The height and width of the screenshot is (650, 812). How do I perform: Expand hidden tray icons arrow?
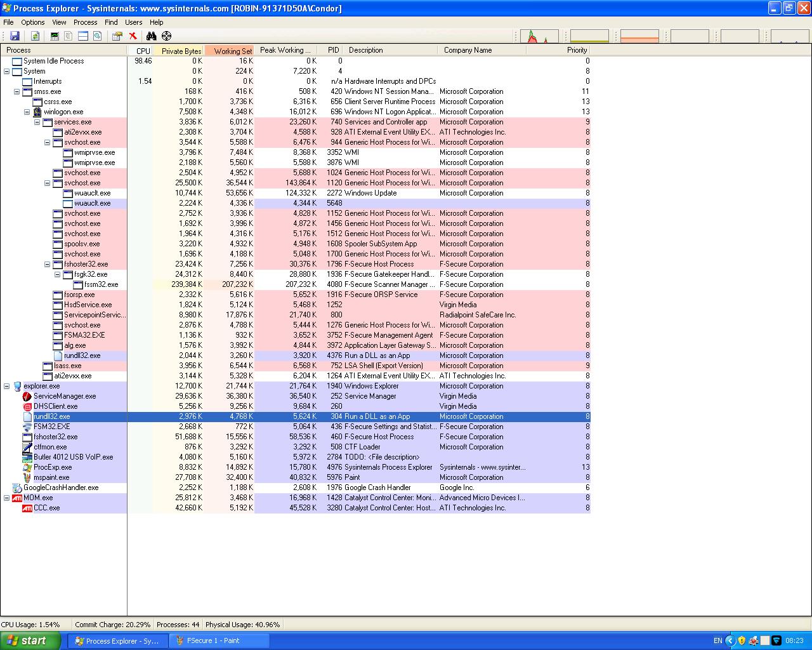[730, 640]
